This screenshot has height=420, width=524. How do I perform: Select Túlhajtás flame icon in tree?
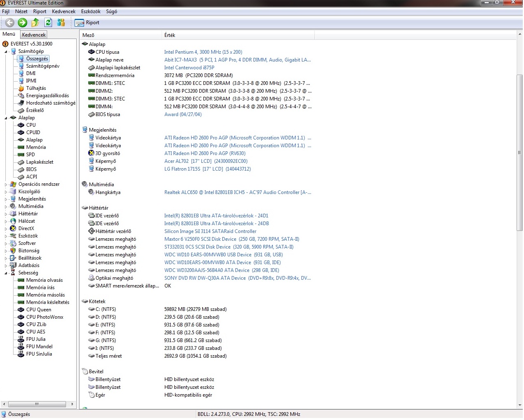click(21, 88)
